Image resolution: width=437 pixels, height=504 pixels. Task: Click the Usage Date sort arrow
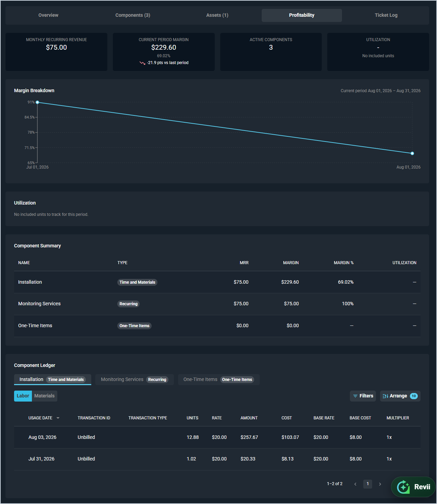point(58,418)
